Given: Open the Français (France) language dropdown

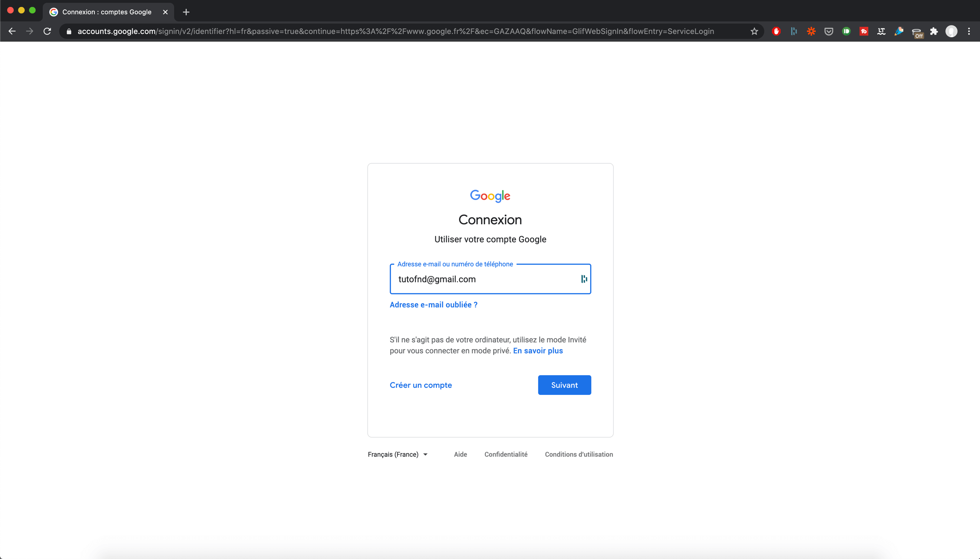Looking at the screenshot, I should click(x=397, y=454).
